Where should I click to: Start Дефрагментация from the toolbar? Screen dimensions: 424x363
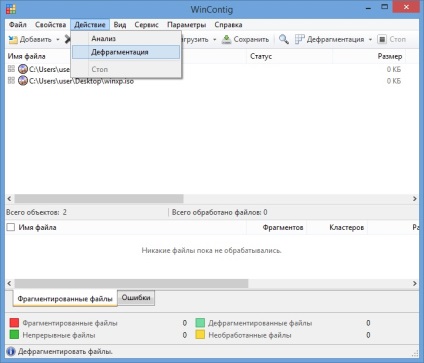pyautogui.click(x=330, y=39)
